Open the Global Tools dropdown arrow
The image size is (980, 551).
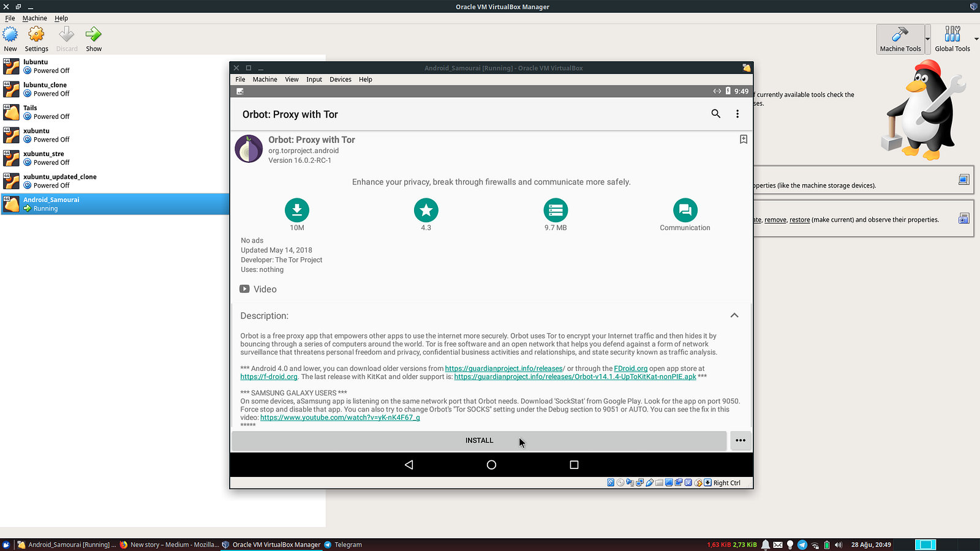coord(976,39)
